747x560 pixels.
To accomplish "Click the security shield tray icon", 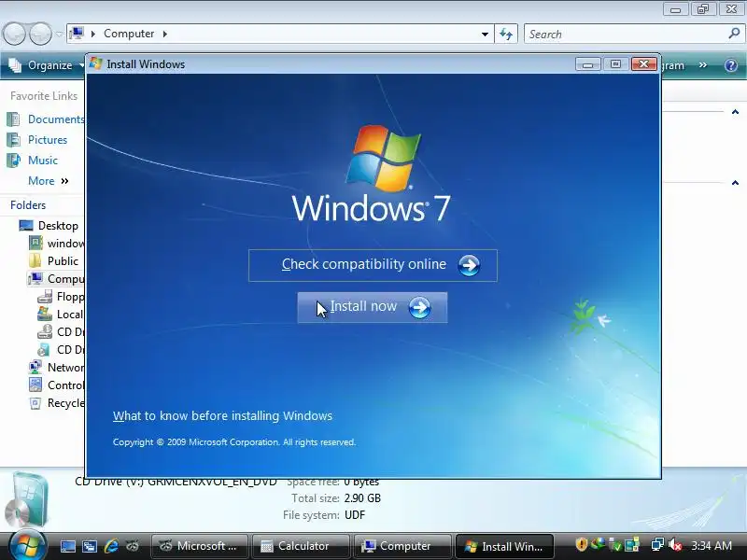I will (581, 544).
